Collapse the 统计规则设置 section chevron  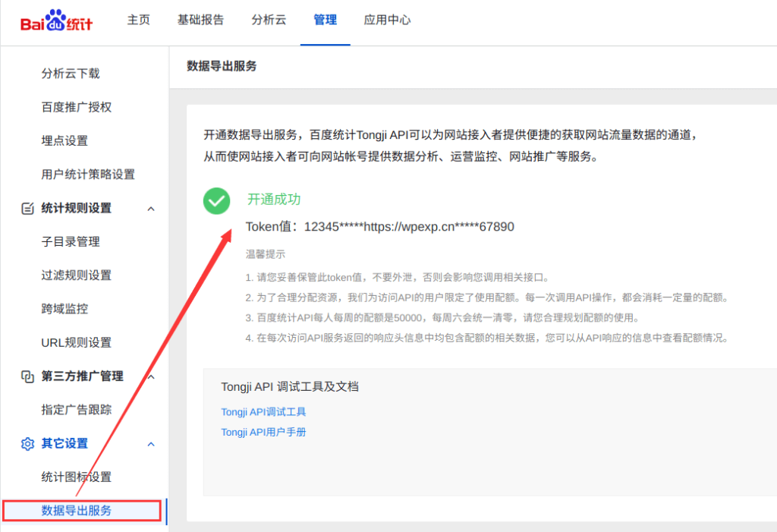pyautogui.click(x=151, y=209)
